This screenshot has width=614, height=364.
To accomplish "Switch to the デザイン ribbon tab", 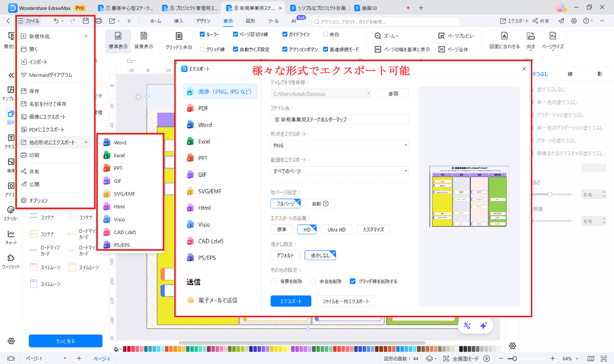I will pyautogui.click(x=203, y=21).
